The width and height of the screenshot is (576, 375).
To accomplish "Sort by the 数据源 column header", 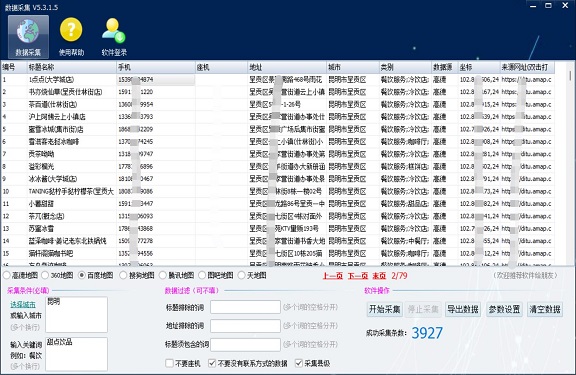I will 445,67.
